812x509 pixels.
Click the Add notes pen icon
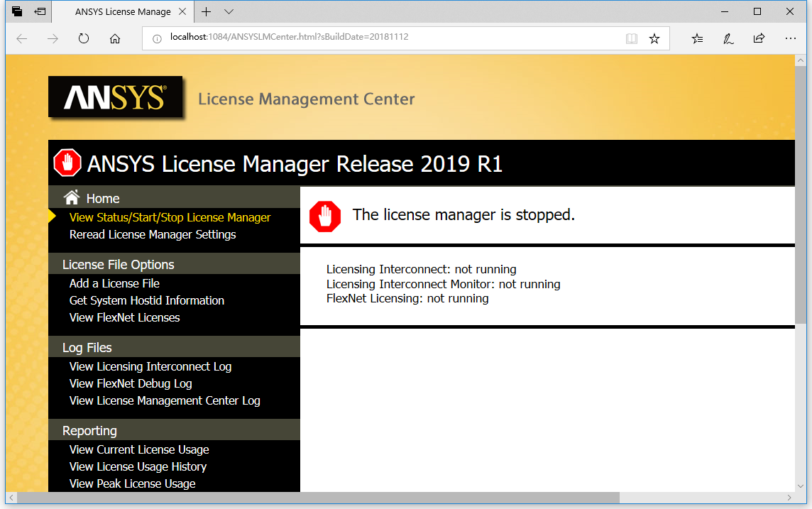pos(728,38)
